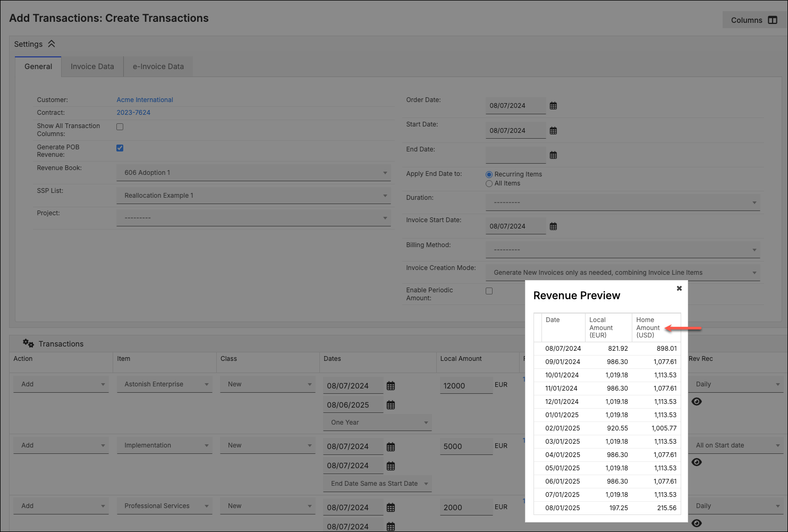This screenshot has height=532, width=788.
Task: Select the 197.25 local amount cell
Action: (x=618, y=508)
